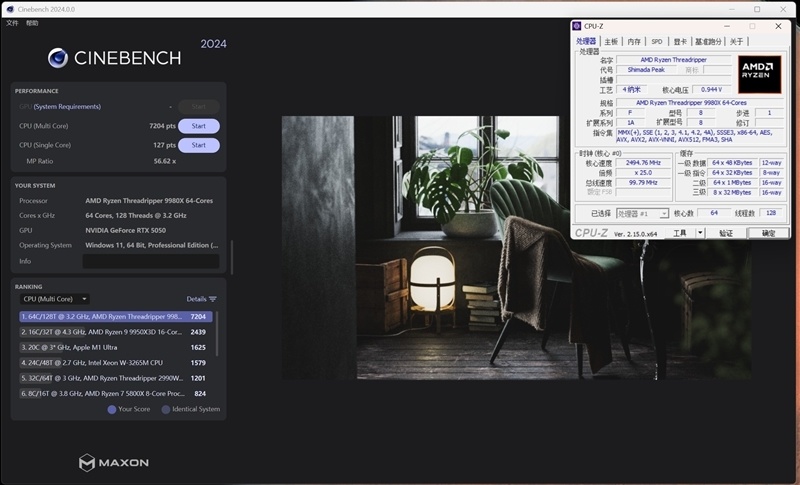Expand the 工具 tools dropdown arrow
The height and width of the screenshot is (485, 800).
(700, 233)
